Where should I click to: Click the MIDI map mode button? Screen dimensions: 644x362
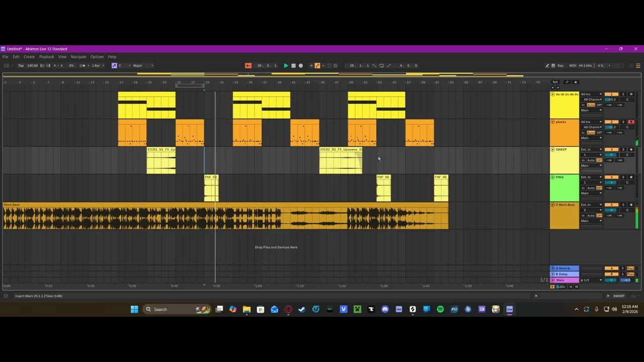(x=573, y=65)
